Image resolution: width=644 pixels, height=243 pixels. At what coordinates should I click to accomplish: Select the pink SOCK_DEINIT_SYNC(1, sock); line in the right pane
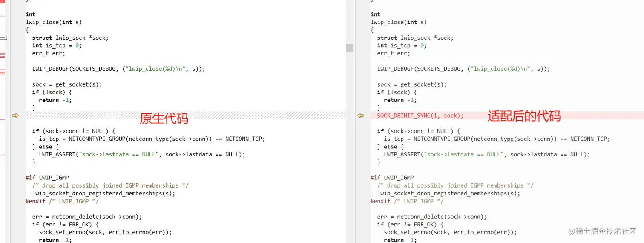(x=506, y=116)
